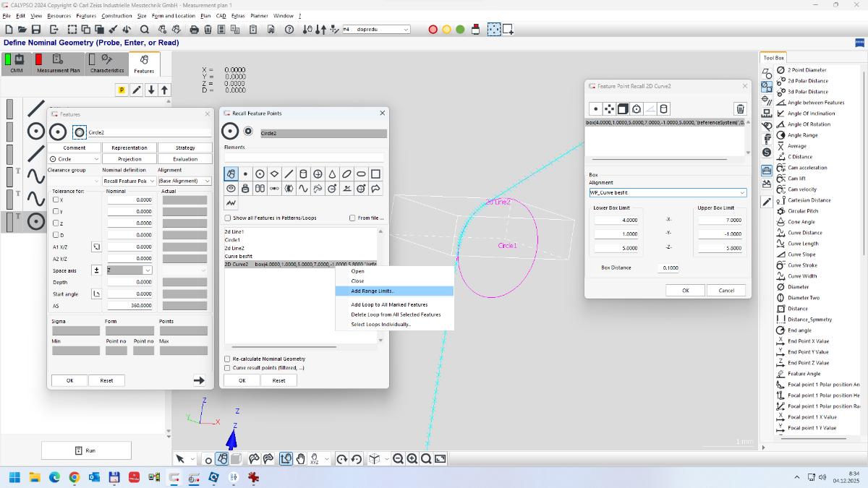
Task: Click the curve (sine wave) feature icon
Action: coord(303,188)
